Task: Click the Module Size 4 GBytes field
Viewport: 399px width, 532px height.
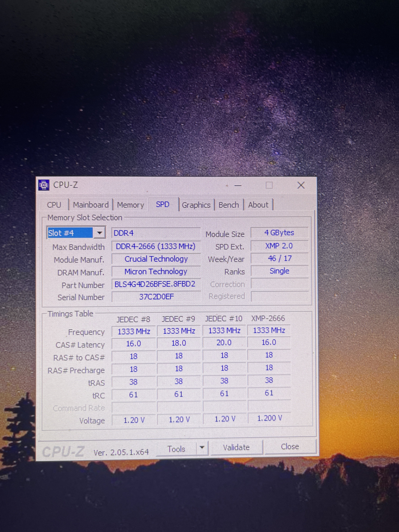Action: point(279,233)
